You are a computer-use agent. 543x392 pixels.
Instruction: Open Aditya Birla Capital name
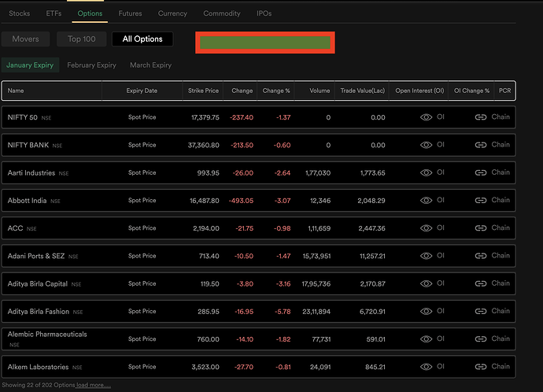(x=38, y=283)
